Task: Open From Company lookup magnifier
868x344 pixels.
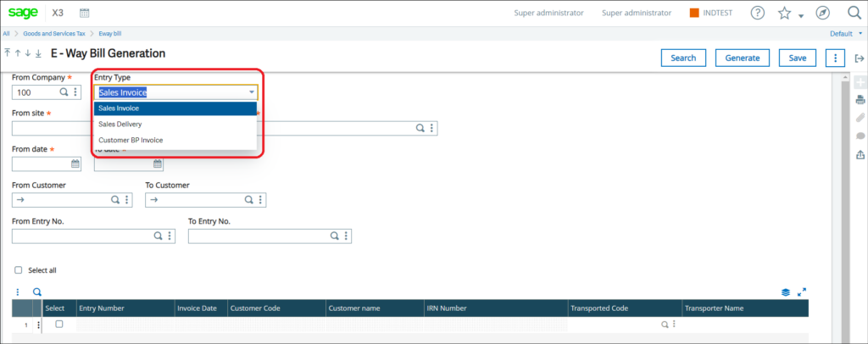Action: 64,92
